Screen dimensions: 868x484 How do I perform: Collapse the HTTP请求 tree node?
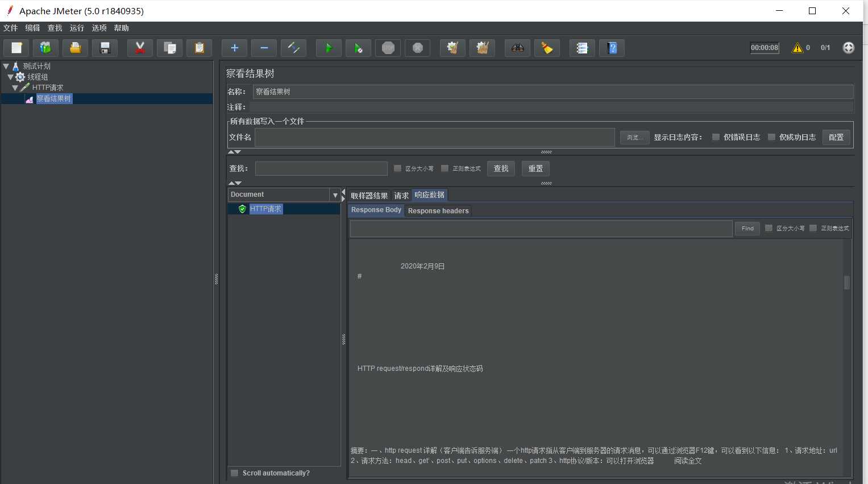(15, 88)
